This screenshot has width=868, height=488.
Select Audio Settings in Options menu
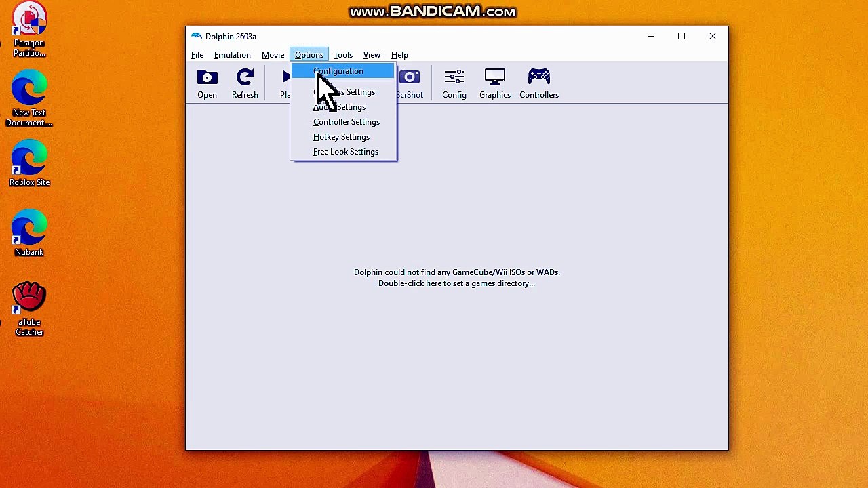343,107
